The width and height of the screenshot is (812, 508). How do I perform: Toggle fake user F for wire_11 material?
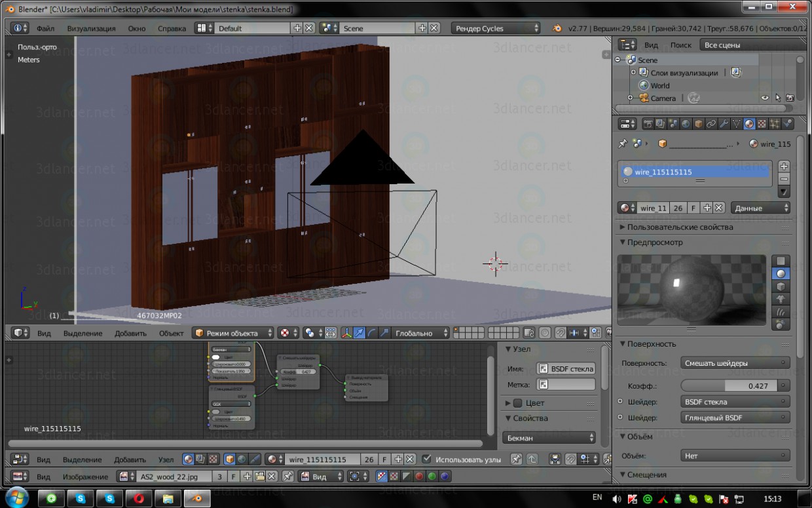[694, 208]
